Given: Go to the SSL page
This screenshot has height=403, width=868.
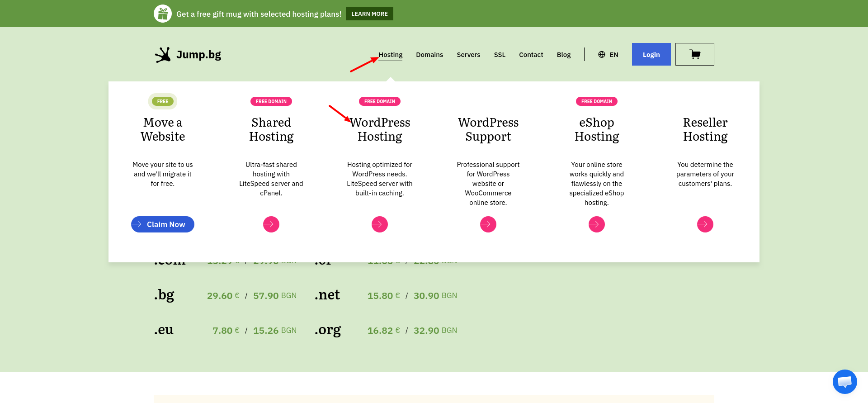Looking at the screenshot, I should pos(500,55).
